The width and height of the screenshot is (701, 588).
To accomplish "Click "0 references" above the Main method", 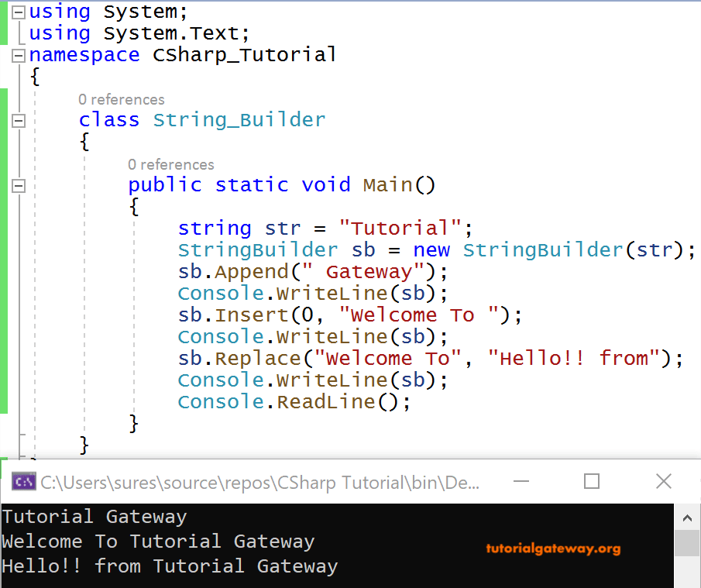I will 171,164.
